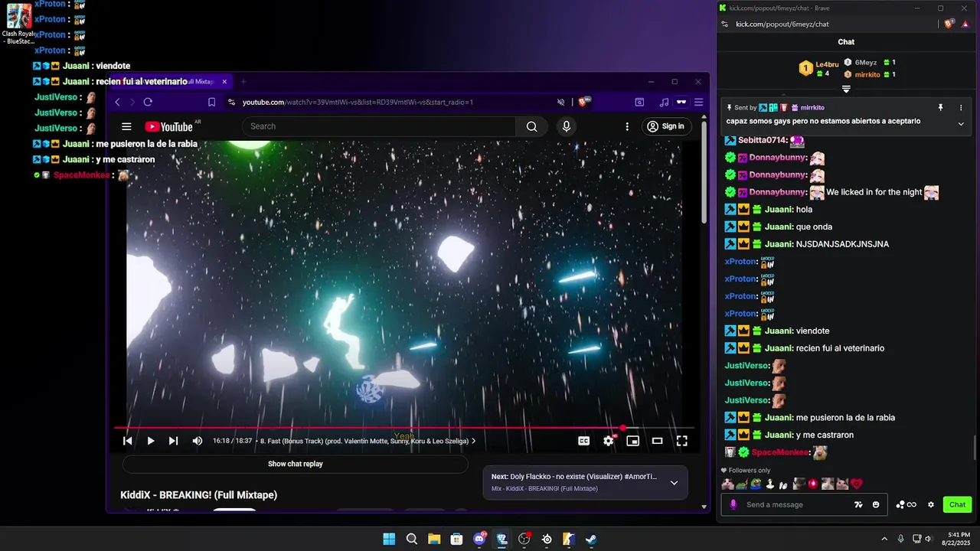Click the red heart emote in quick bar

tap(857, 484)
